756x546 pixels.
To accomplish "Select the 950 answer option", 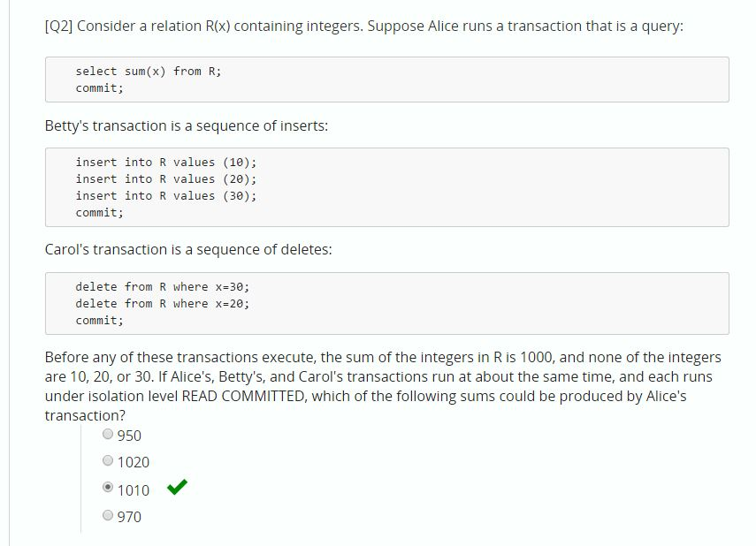I will pyautogui.click(x=106, y=435).
